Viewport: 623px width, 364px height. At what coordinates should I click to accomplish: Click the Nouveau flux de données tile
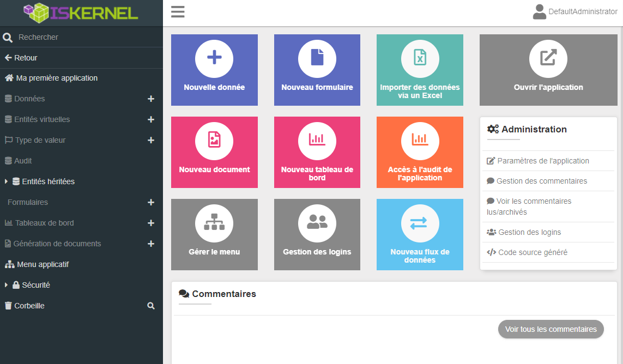(420, 234)
